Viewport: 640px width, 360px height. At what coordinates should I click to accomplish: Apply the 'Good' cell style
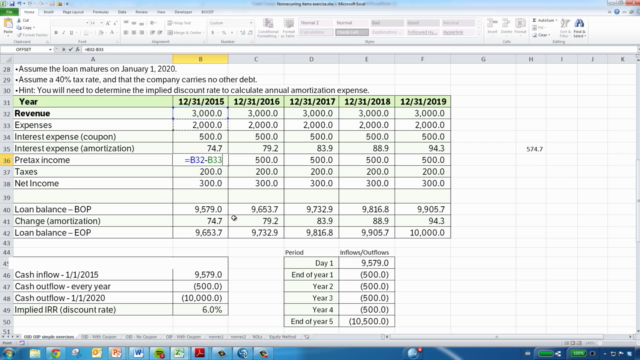422,23
